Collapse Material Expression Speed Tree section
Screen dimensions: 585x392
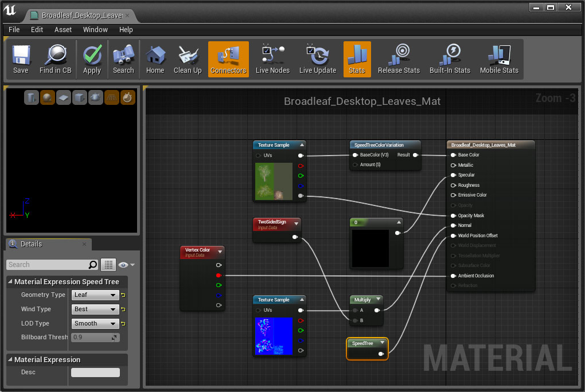[10, 281]
